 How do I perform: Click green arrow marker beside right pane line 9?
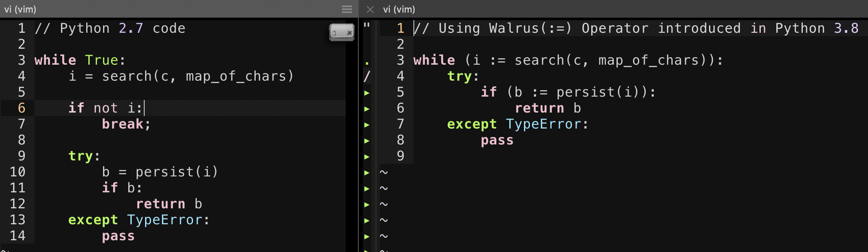(x=367, y=157)
